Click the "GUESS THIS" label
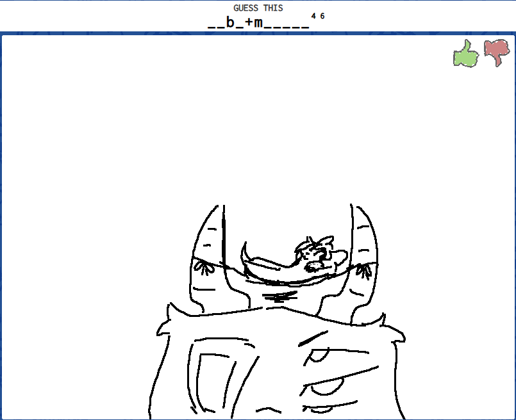This screenshot has width=516, height=420. pos(258,8)
